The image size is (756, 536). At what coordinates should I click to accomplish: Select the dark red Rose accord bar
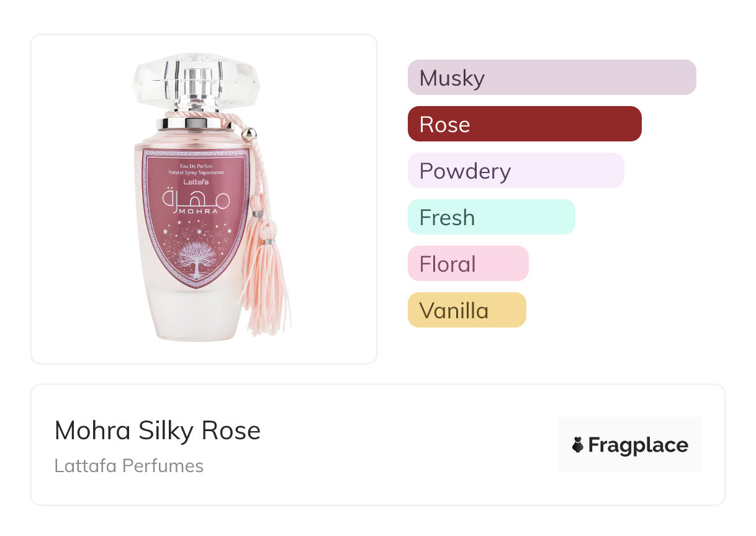[524, 124]
